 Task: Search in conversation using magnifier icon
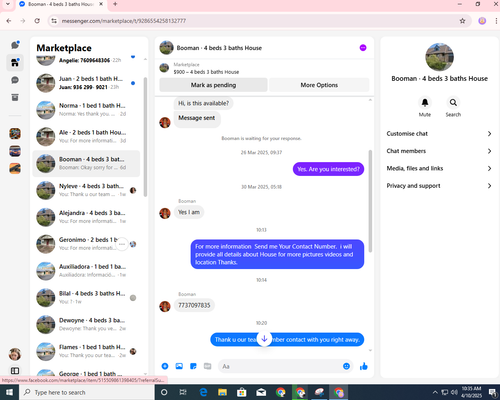[x=453, y=103]
